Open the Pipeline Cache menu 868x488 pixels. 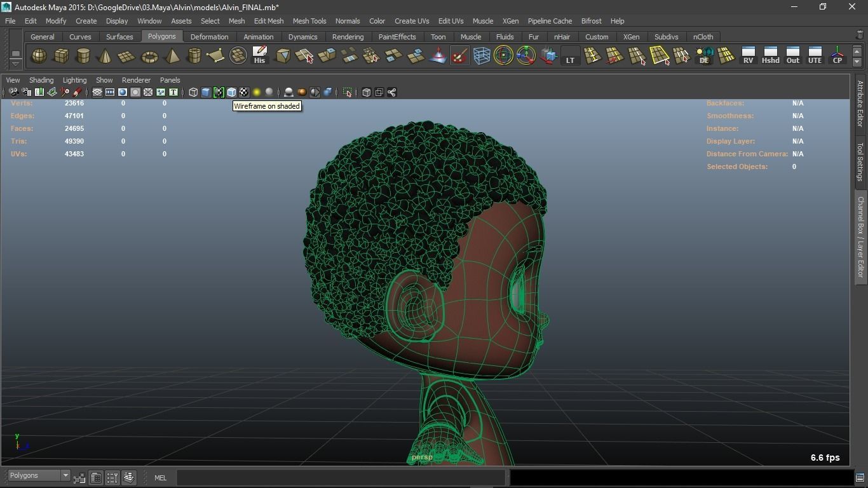550,21
